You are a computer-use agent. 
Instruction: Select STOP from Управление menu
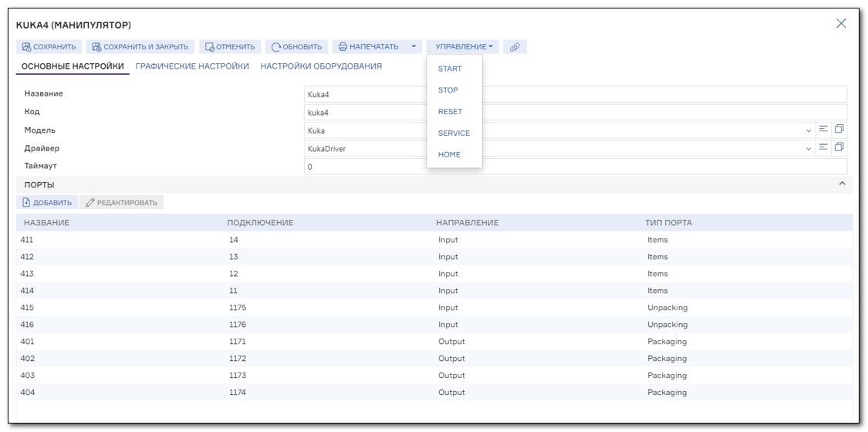click(448, 90)
